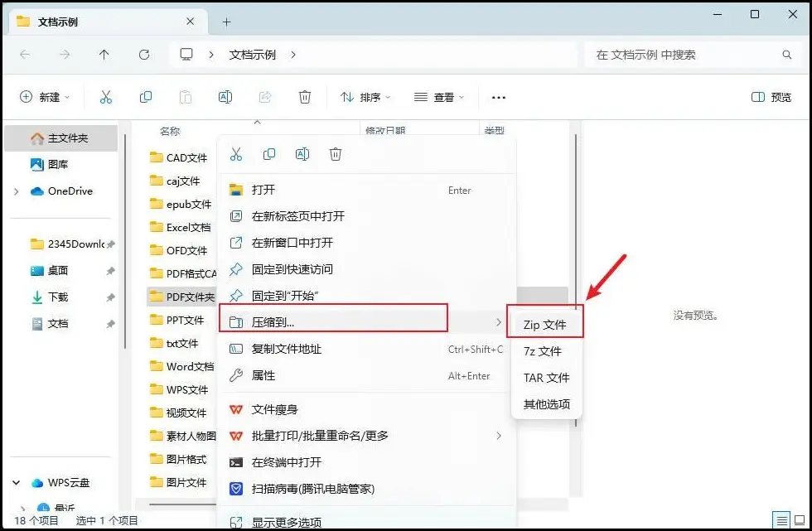Click 显示更多选项 at the menu bottom
This screenshot has height=531, width=812.
286,522
